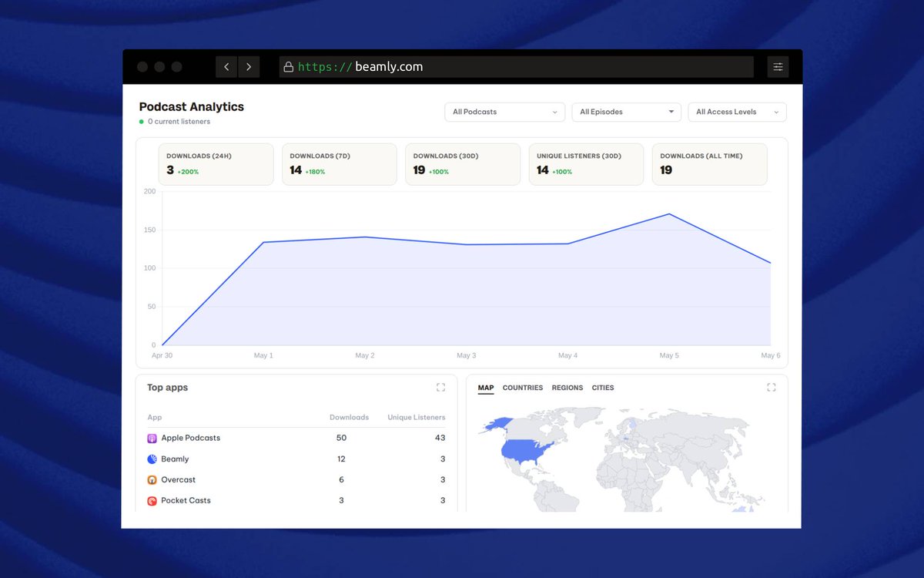Click the Apple Podcasts downloads value 50
Image resolution: width=924 pixels, height=578 pixels.
coord(341,439)
